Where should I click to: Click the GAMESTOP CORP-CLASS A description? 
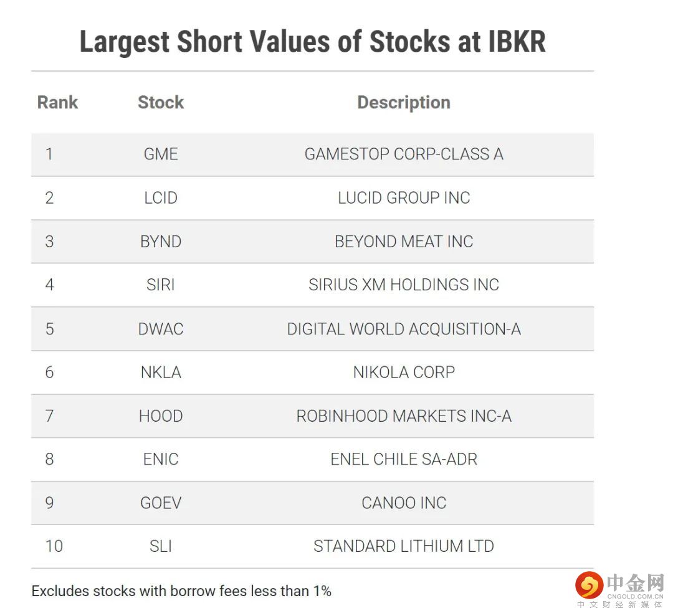click(x=404, y=154)
